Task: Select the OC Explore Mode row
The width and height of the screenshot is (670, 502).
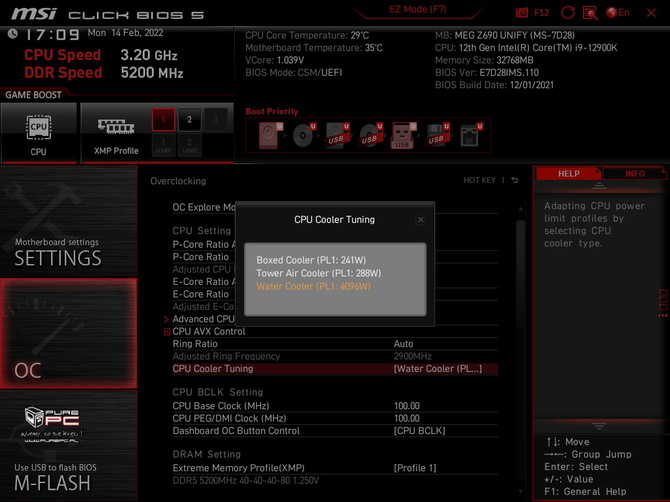Action: pyautogui.click(x=204, y=207)
